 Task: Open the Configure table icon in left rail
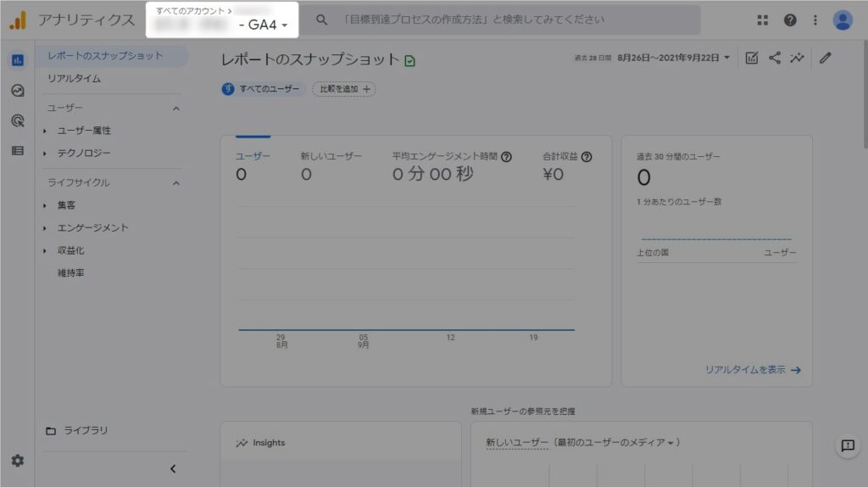pos(18,151)
